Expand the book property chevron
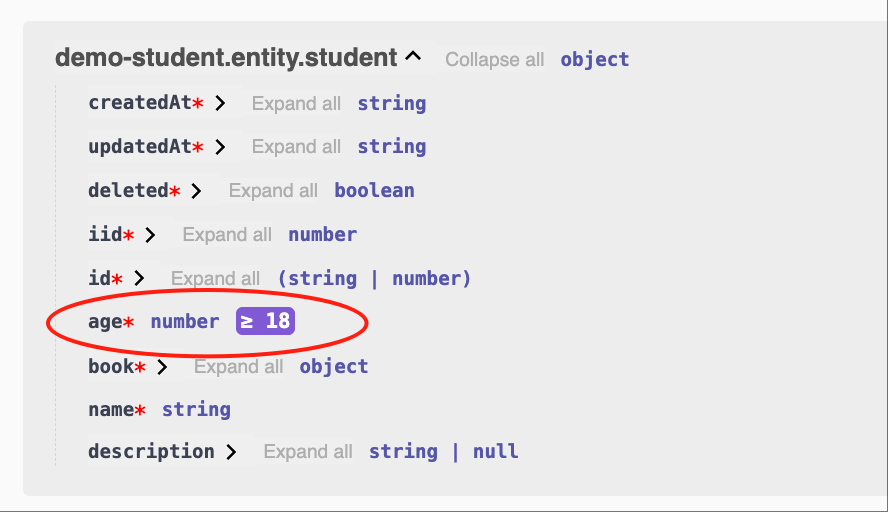 (162, 367)
